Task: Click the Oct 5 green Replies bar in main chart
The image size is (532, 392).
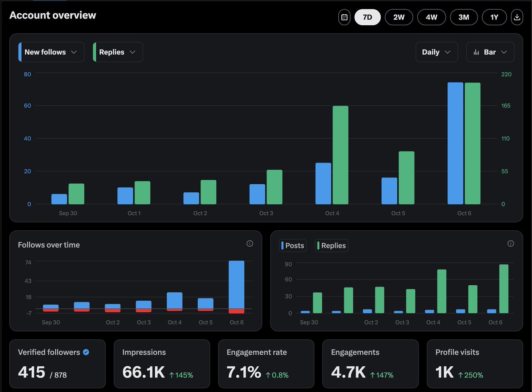Action: [407, 178]
